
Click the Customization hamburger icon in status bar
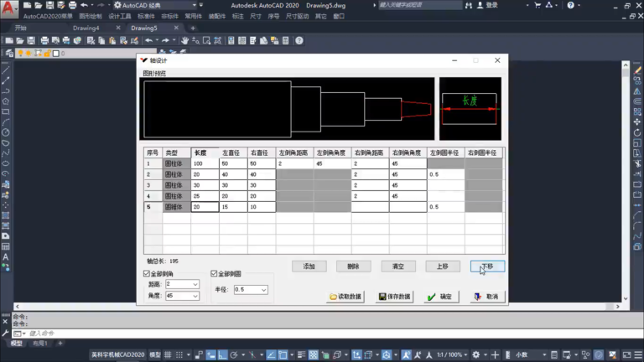(638, 354)
